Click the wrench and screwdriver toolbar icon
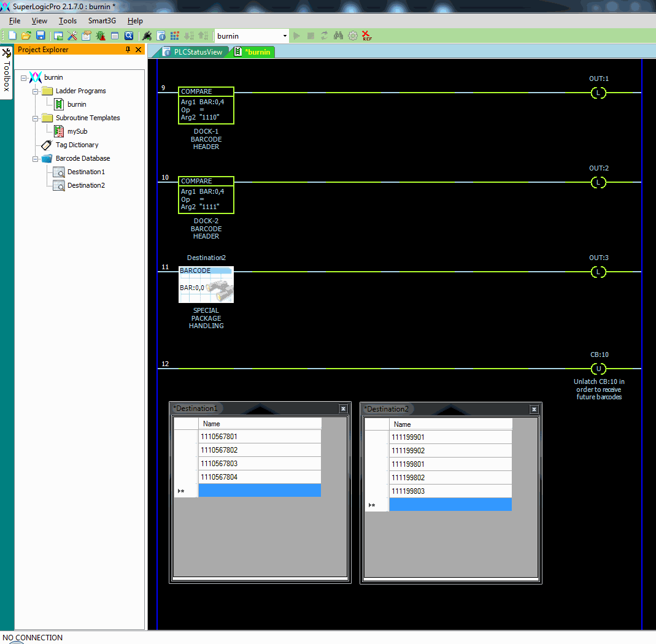656x644 pixels. 72,36
